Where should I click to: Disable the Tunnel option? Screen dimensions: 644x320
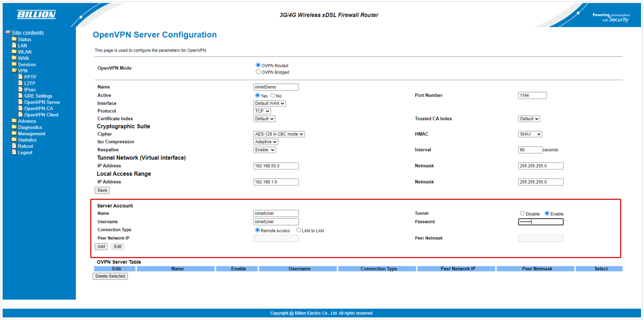coord(522,213)
